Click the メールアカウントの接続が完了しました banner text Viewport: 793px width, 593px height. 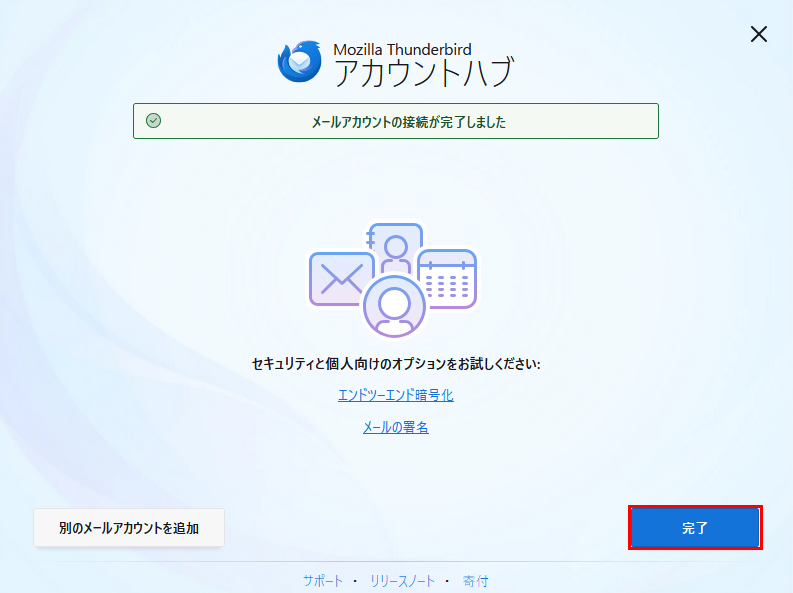click(x=408, y=122)
